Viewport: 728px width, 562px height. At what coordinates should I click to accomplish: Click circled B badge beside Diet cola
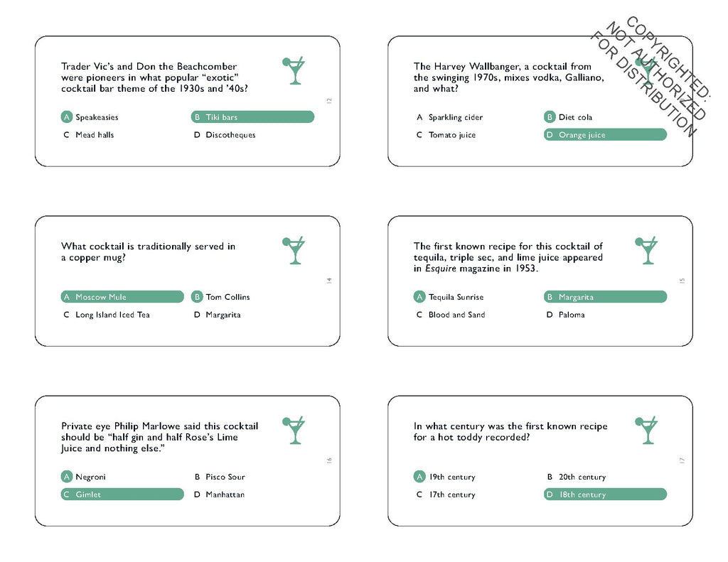[550, 117]
